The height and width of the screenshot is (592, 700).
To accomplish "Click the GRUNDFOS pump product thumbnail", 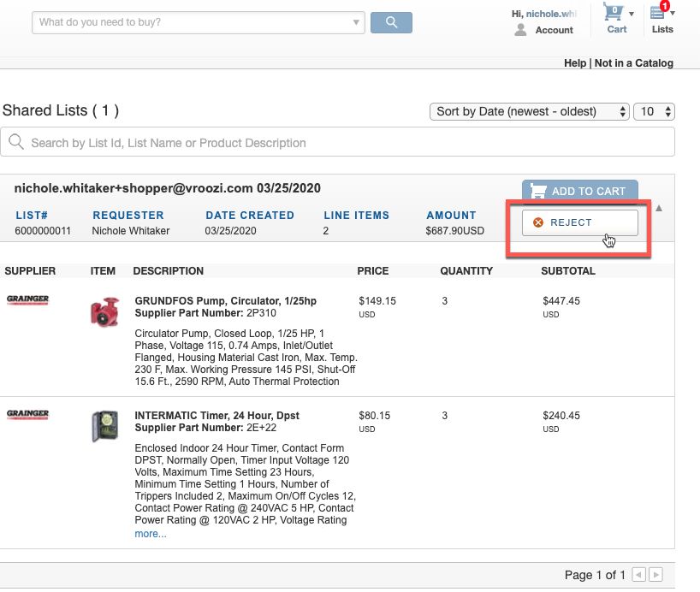I will pos(105,311).
